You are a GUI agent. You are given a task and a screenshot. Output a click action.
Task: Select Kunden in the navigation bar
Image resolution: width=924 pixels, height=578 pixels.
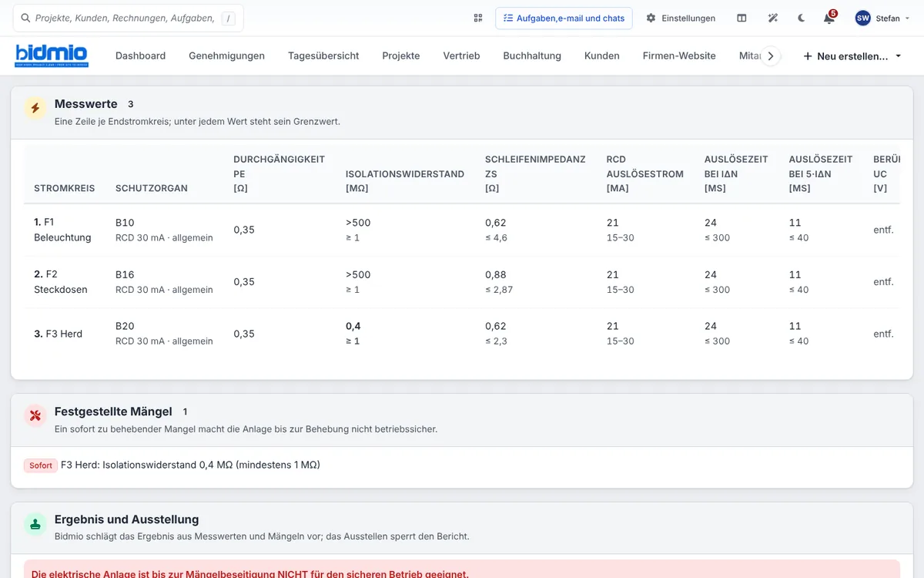click(x=602, y=55)
